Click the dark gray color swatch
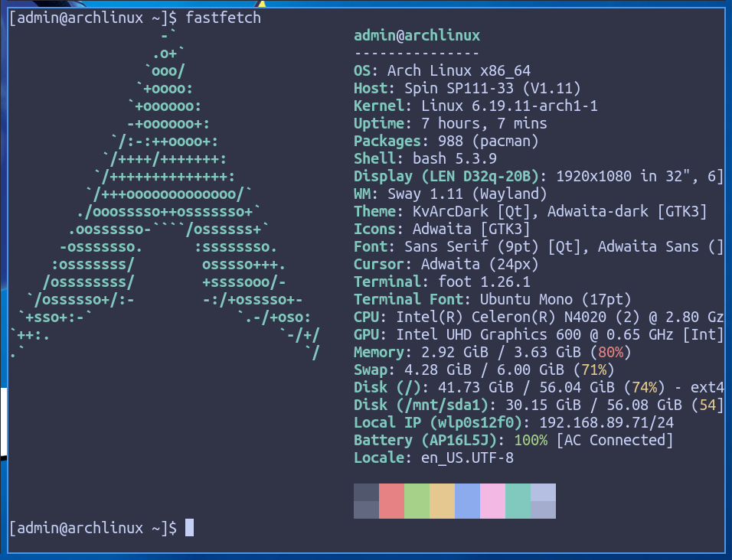This screenshot has width=732, height=560. [366, 501]
